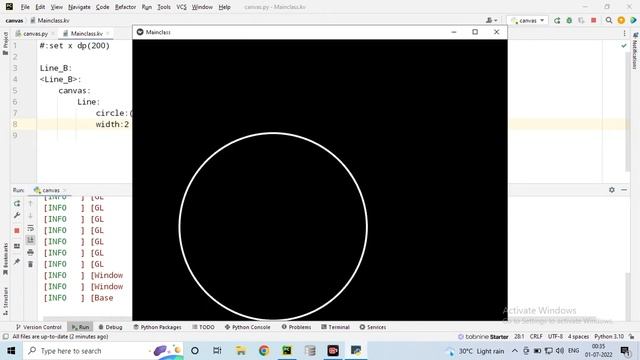The width and height of the screenshot is (640, 360).
Task: Open the File menu
Action: 25,7
